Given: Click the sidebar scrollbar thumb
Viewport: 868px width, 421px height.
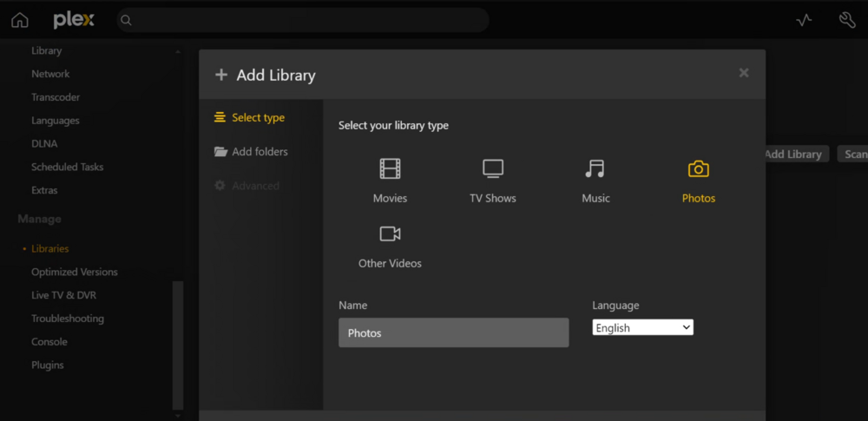Looking at the screenshot, I should pos(178,345).
